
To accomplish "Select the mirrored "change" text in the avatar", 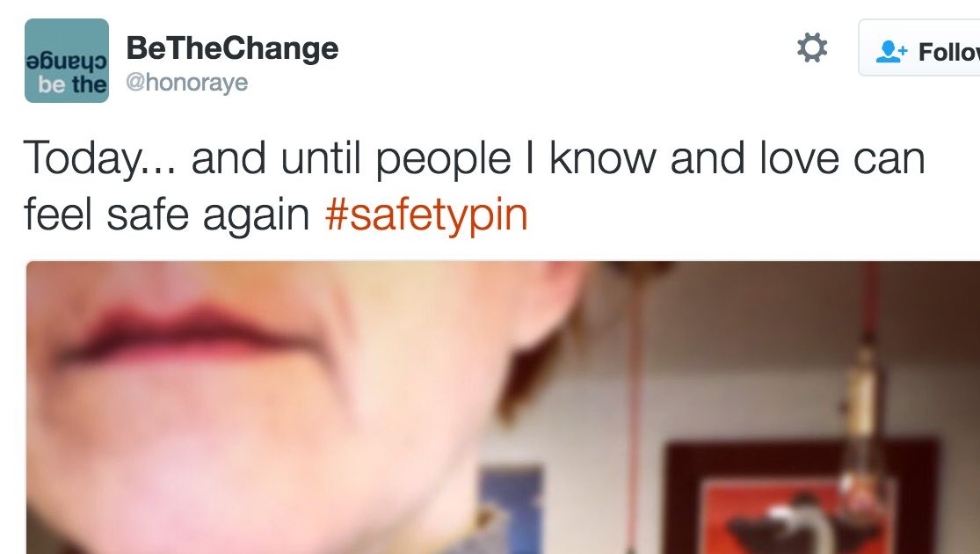I will coord(67,62).
